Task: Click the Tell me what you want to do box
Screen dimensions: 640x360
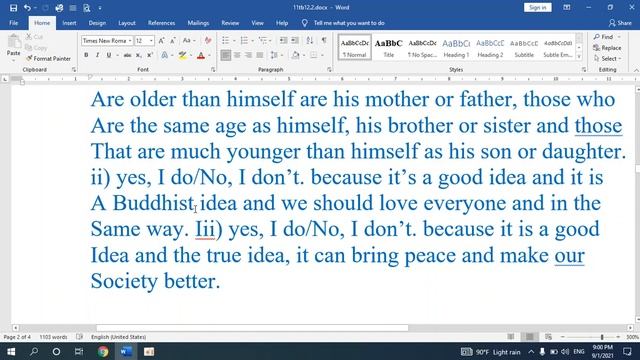Action: point(349,23)
